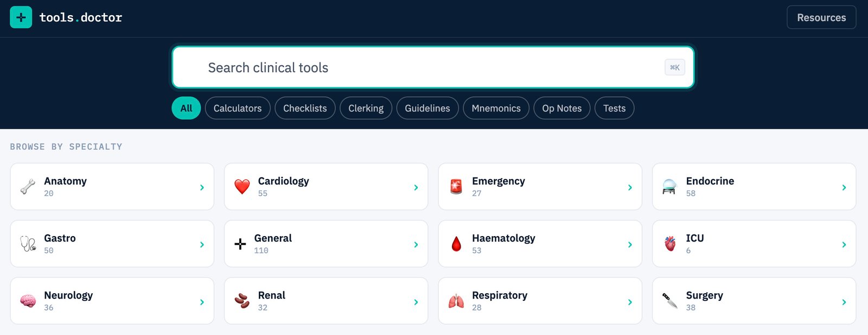Click the red heart Cardiology icon

[242, 187]
